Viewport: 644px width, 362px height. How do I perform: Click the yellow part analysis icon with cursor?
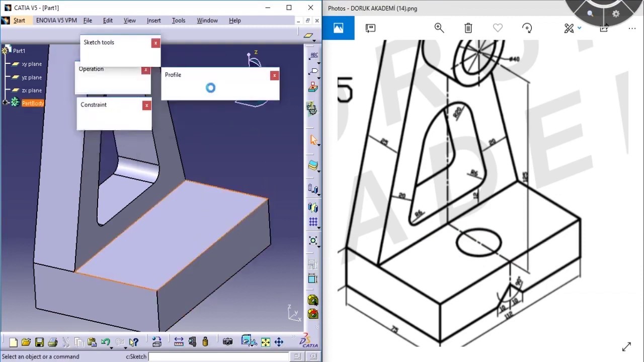(313, 301)
